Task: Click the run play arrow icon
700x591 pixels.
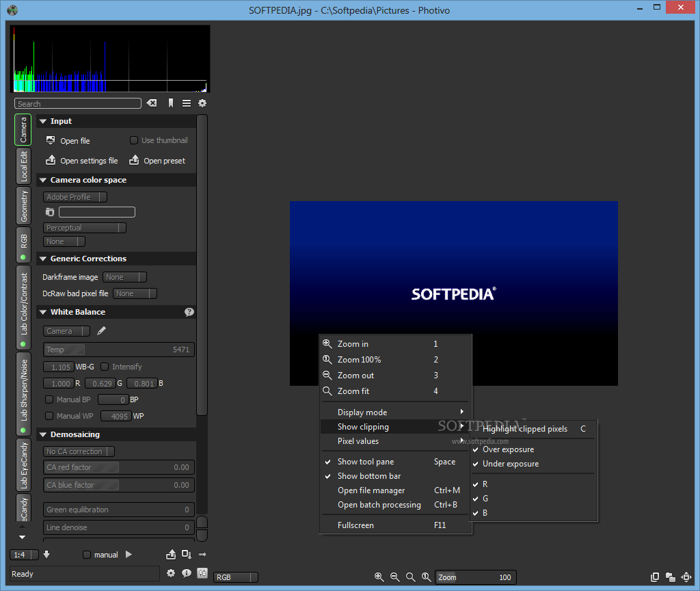Action: 129,554
